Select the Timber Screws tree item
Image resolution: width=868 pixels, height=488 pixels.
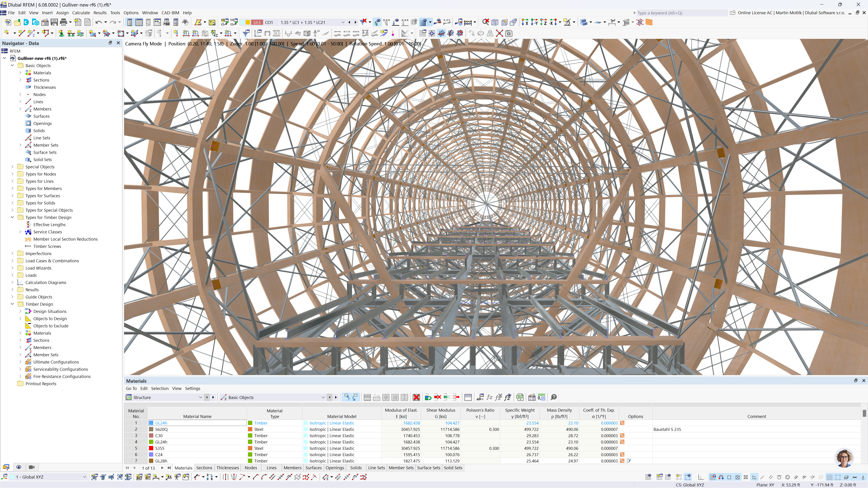pos(47,246)
